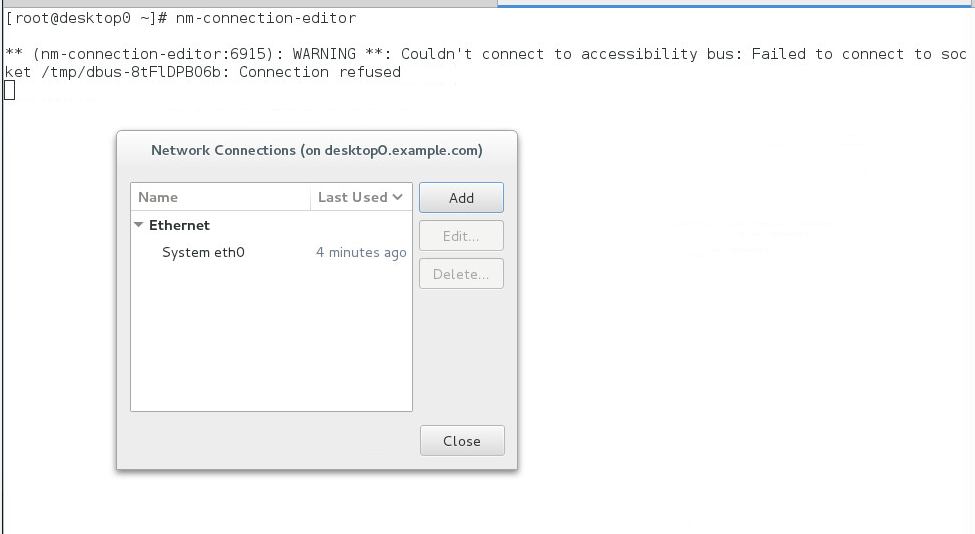Click the Network Connections dialog title bar

[316, 150]
